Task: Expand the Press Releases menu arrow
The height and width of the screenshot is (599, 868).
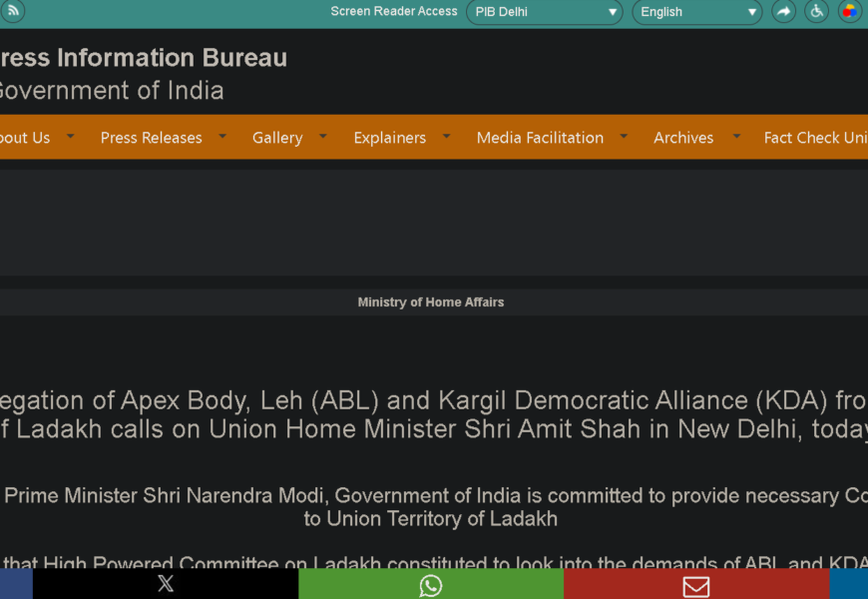Action: click(x=222, y=136)
